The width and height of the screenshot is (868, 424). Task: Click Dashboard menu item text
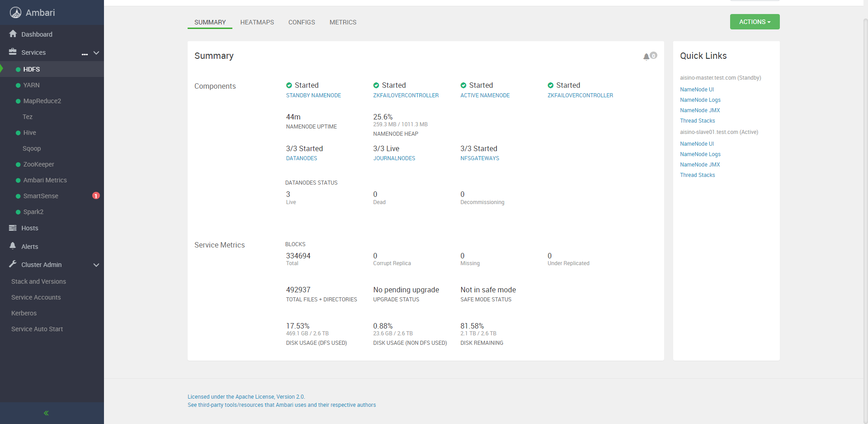pyautogui.click(x=37, y=34)
